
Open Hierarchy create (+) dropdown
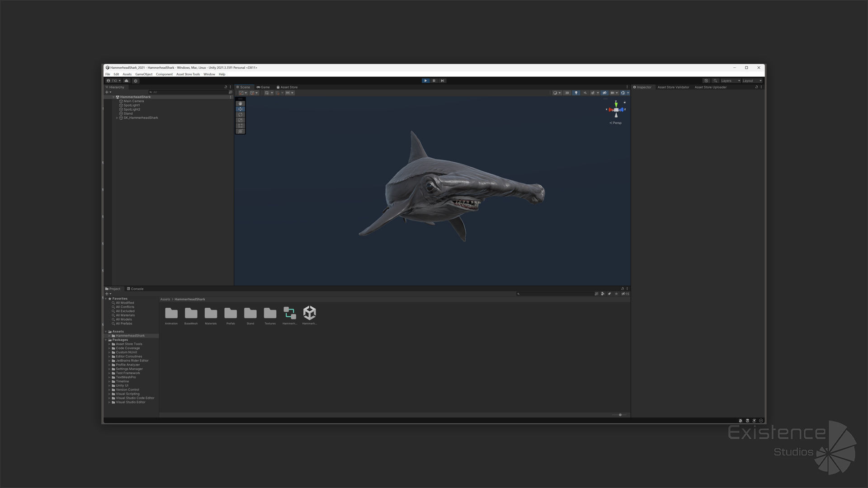[x=108, y=92]
